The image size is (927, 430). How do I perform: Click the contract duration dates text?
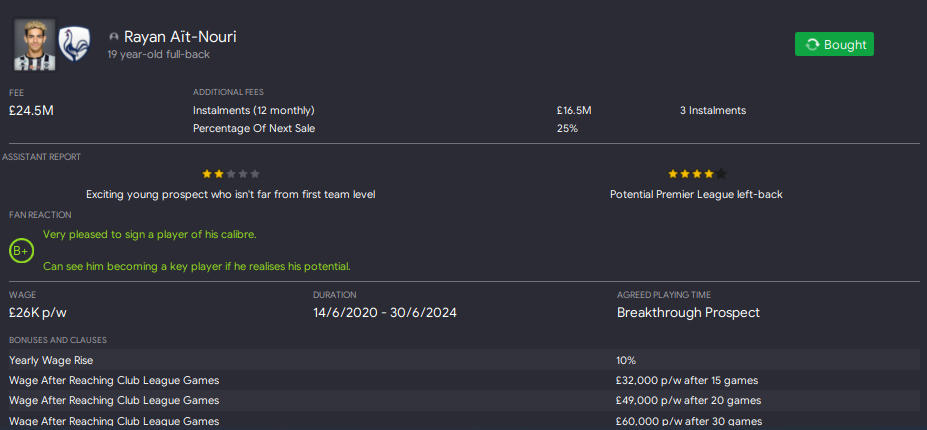click(x=384, y=312)
